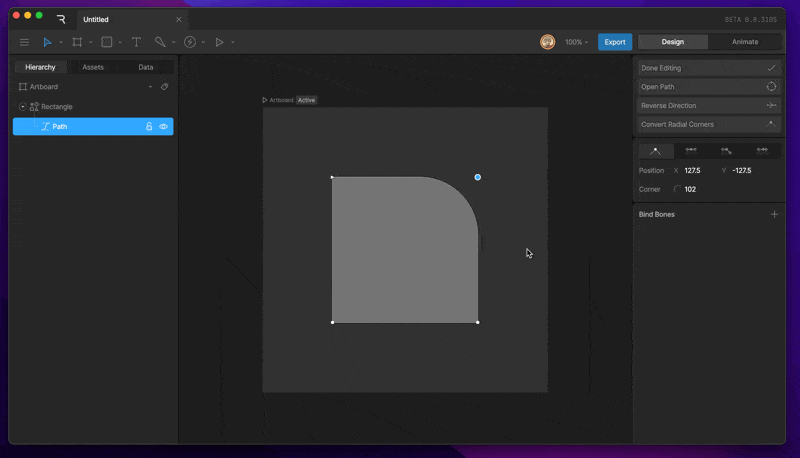Click the blue Export button
The height and width of the screenshot is (458, 800).
tap(615, 42)
